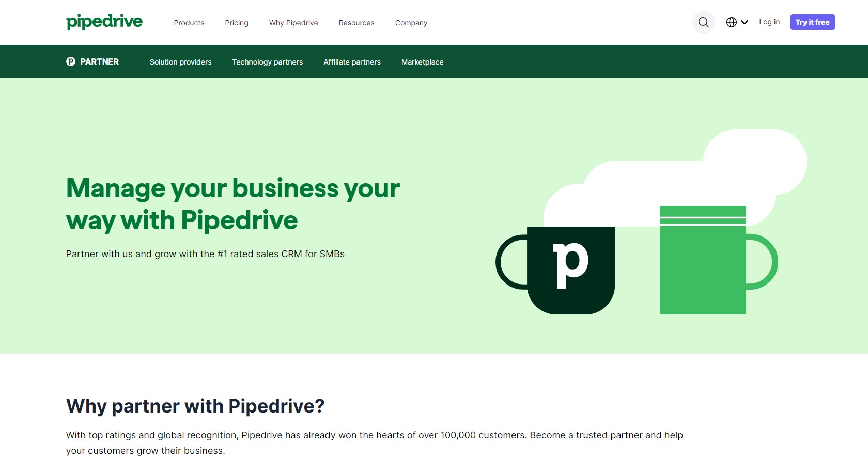
Task: Open the search magnifier icon
Action: pyautogui.click(x=704, y=22)
